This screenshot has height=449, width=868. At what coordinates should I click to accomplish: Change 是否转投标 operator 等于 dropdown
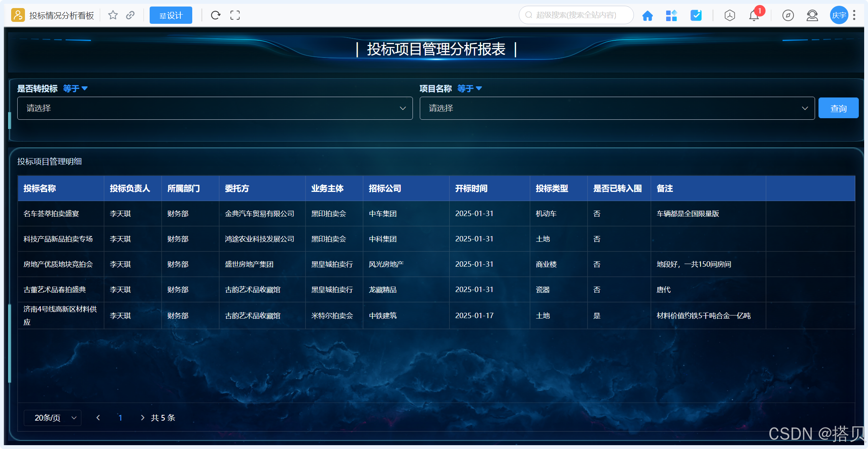pos(76,89)
